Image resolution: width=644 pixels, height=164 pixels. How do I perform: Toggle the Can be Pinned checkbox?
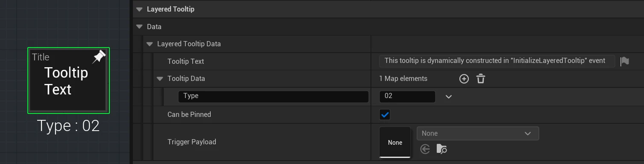[385, 115]
